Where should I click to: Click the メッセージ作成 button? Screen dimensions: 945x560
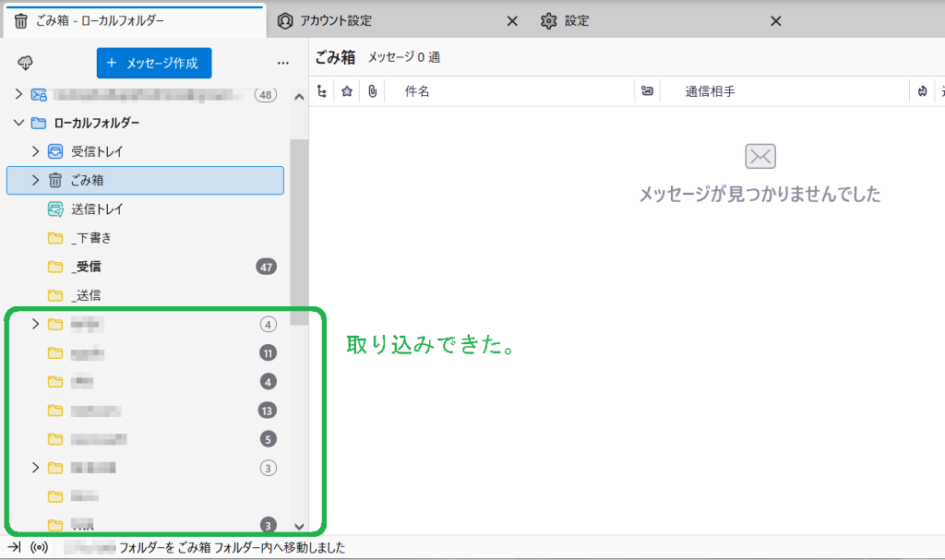(154, 63)
